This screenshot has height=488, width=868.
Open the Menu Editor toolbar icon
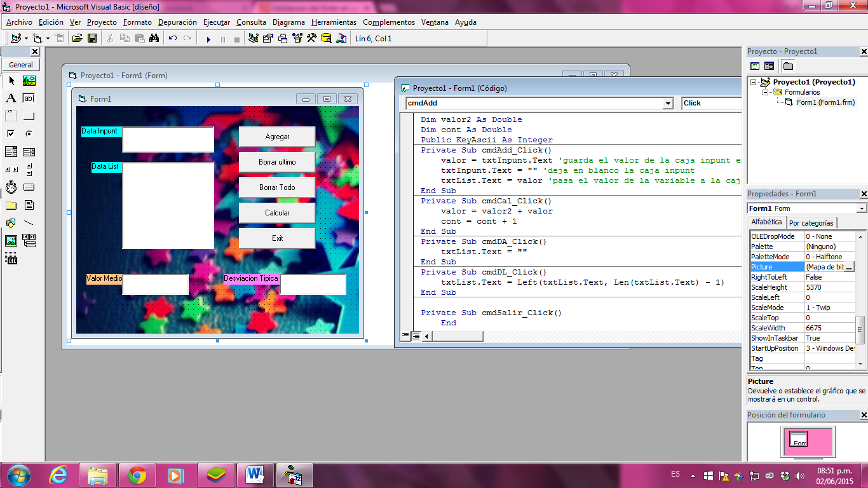(60, 38)
